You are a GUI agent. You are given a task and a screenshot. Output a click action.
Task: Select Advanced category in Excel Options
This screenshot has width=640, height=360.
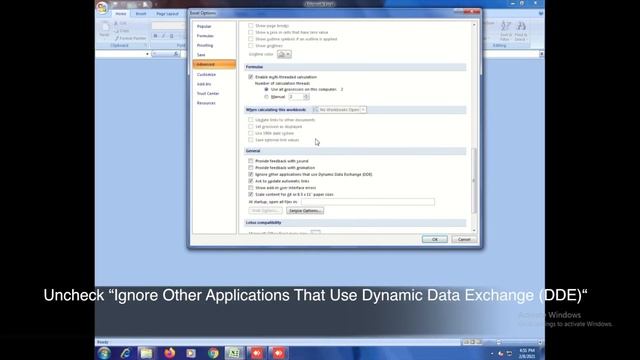click(214, 64)
